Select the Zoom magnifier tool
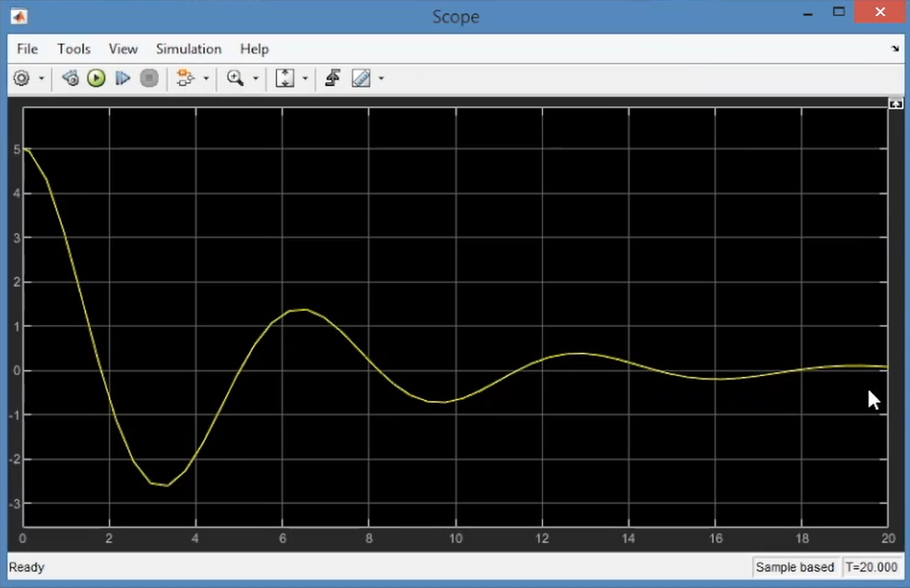 (x=235, y=77)
